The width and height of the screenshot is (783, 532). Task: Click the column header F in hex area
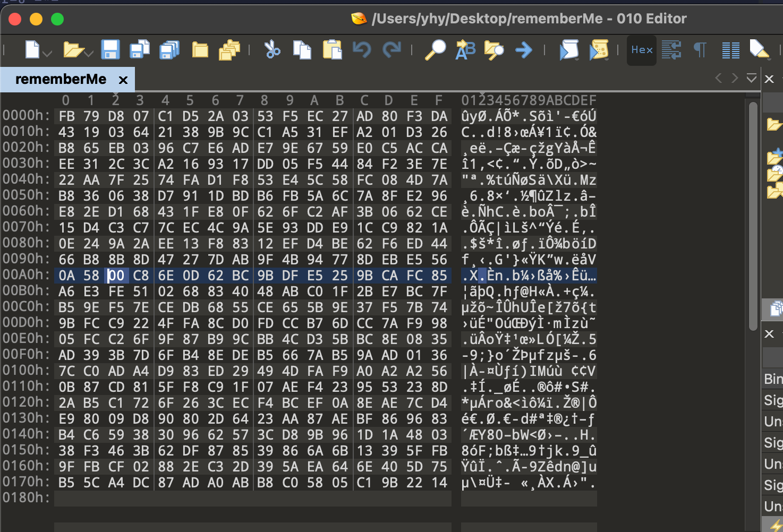439,100
